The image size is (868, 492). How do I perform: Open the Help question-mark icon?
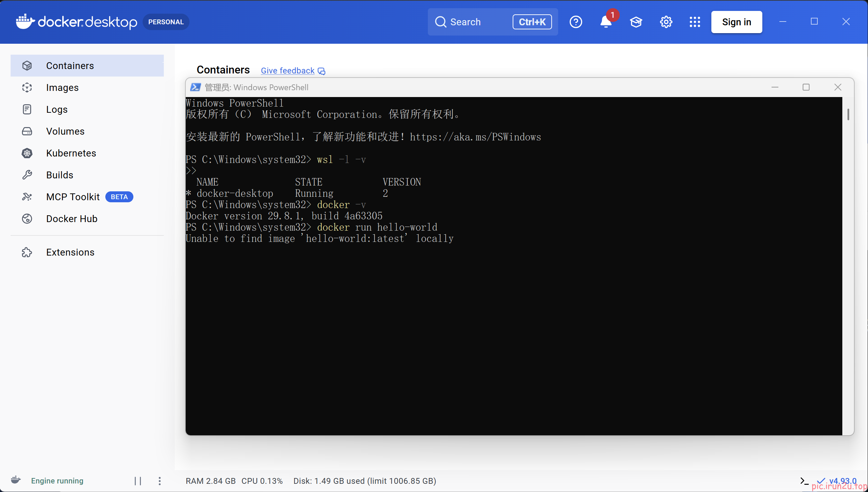point(576,22)
